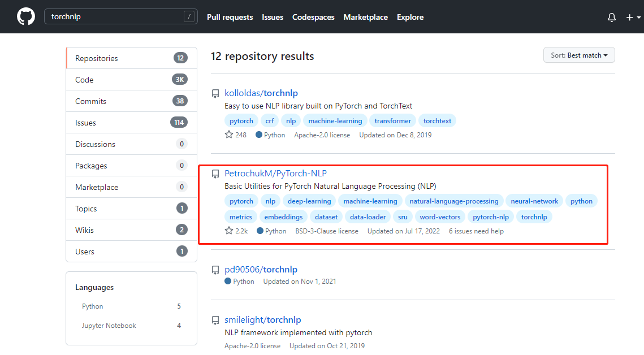644x355 pixels.
Task: Select the Commits results filter
Action: [x=131, y=101]
